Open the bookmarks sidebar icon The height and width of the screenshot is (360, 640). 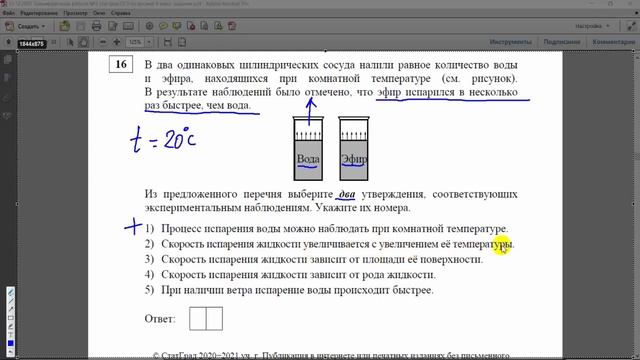7,78
